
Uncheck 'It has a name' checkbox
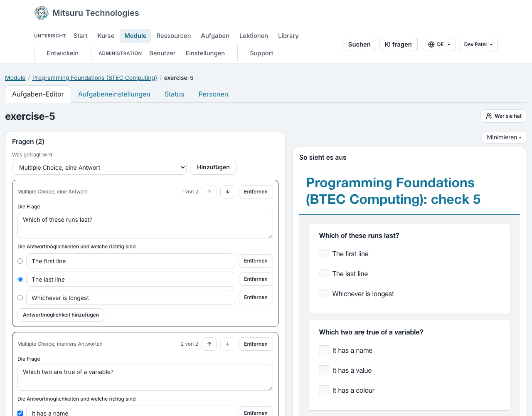[20, 413]
